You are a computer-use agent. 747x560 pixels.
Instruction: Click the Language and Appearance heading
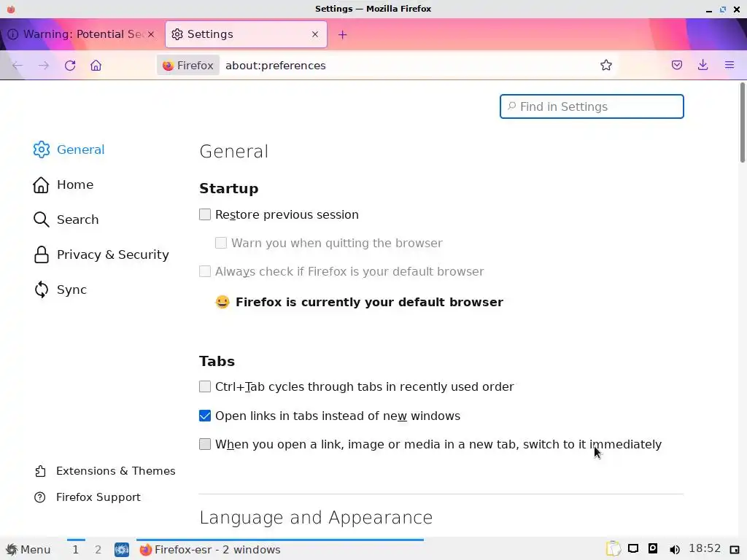(316, 518)
